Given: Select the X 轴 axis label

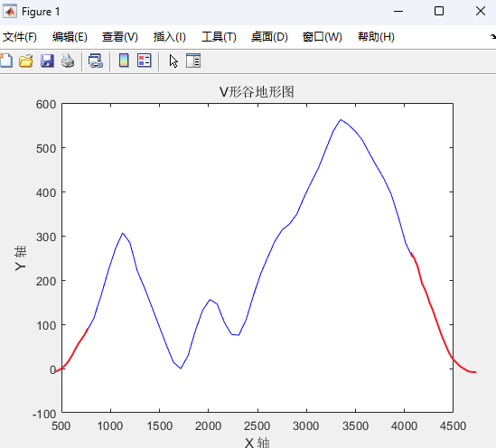Looking at the screenshot, I should click(257, 443).
